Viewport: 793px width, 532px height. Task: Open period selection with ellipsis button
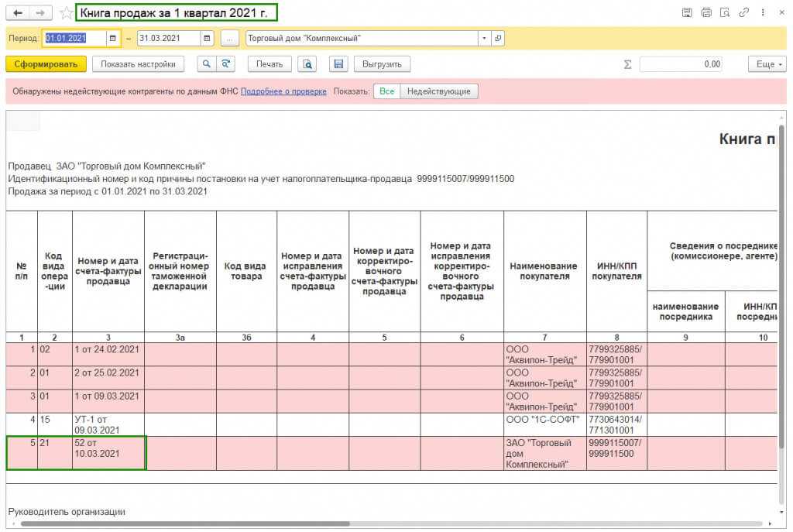(230, 39)
